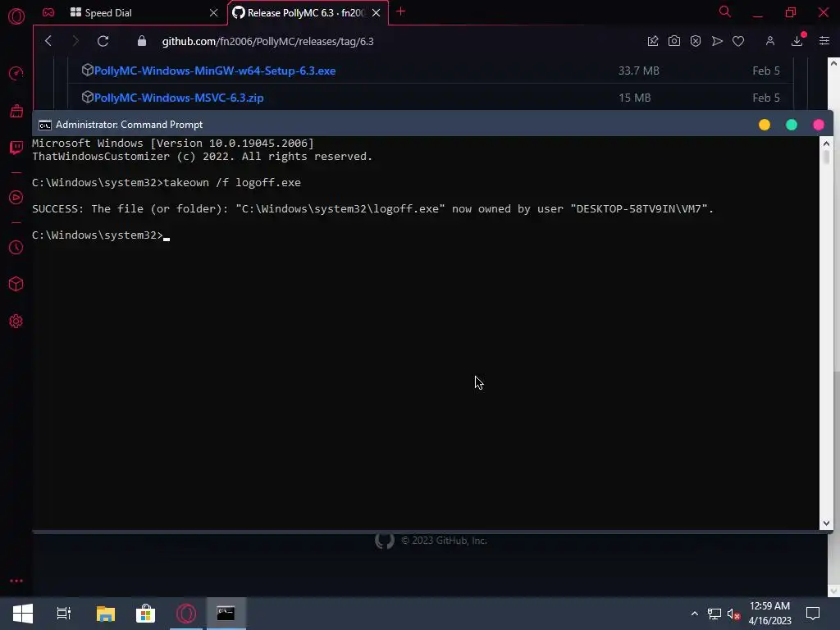Image resolution: width=840 pixels, height=630 pixels.
Task: Search tabs with magnifier icon
Action: pyautogui.click(x=725, y=11)
